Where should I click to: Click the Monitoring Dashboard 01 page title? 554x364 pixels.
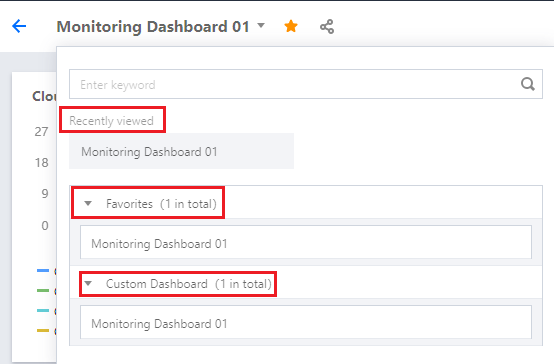153,27
